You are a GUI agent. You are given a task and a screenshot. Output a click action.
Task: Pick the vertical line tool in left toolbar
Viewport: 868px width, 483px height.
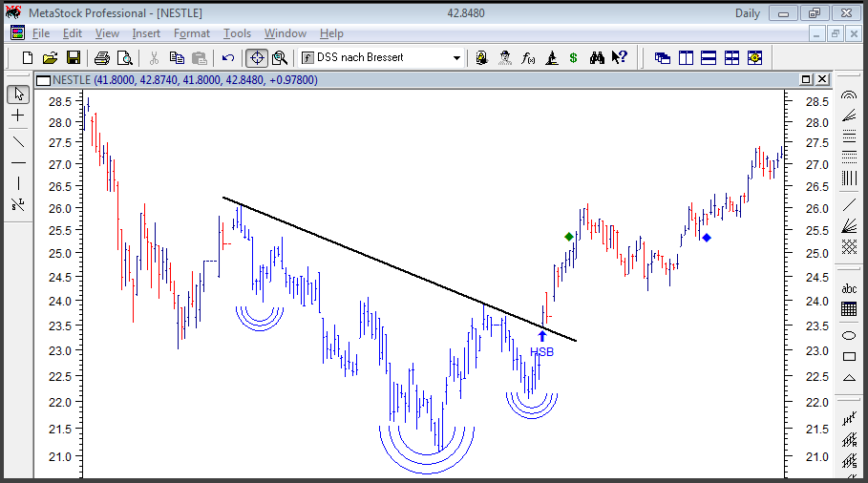(x=18, y=183)
